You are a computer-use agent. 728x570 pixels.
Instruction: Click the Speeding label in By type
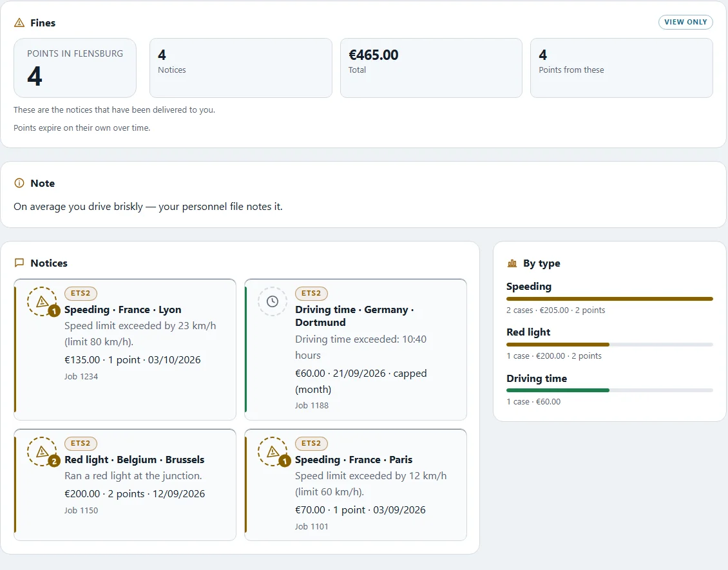(x=529, y=287)
